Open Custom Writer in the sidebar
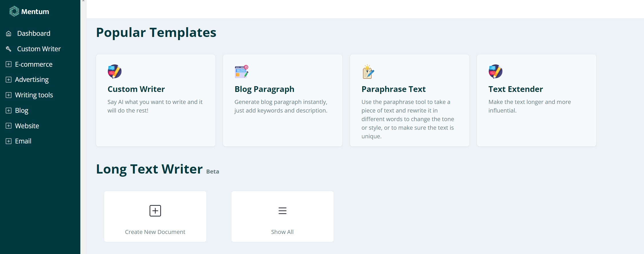Screen dimensions: 644x254 pyautogui.click(x=39, y=49)
